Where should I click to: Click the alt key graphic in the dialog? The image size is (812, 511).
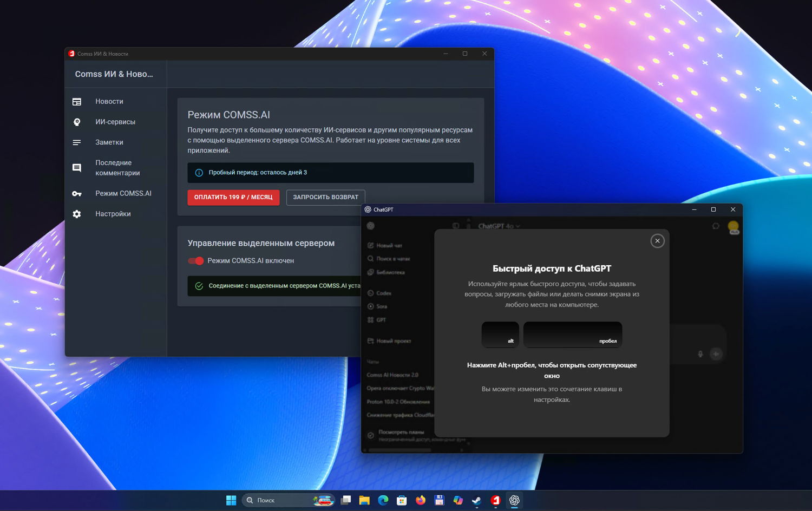500,334
